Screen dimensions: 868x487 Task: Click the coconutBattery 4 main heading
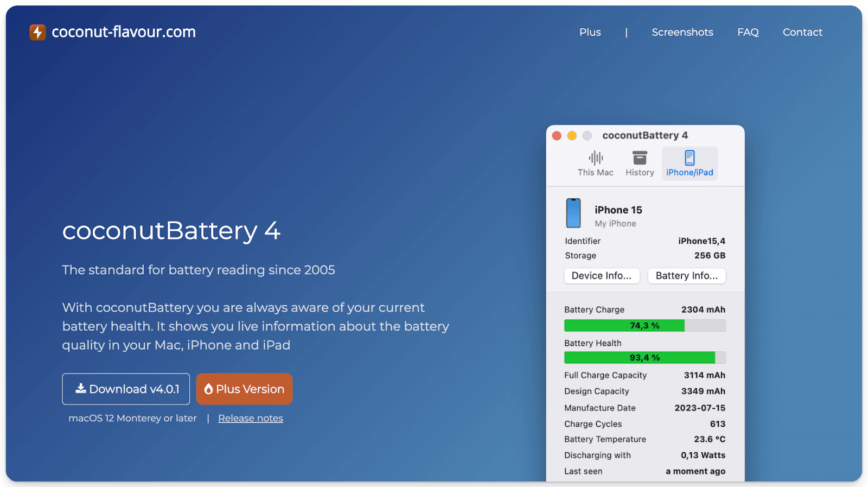pos(171,231)
